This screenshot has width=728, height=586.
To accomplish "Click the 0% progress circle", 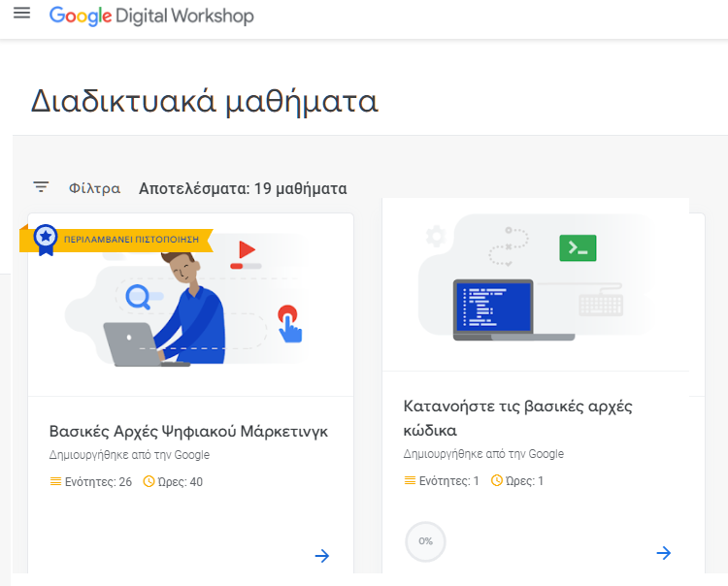I will [x=425, y=541].
